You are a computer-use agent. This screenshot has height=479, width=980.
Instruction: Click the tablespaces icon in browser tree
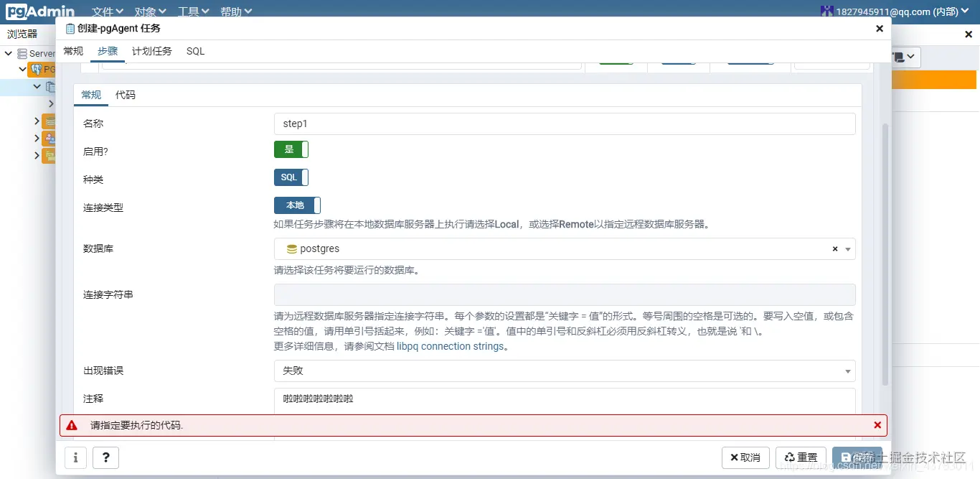point(50,155)
